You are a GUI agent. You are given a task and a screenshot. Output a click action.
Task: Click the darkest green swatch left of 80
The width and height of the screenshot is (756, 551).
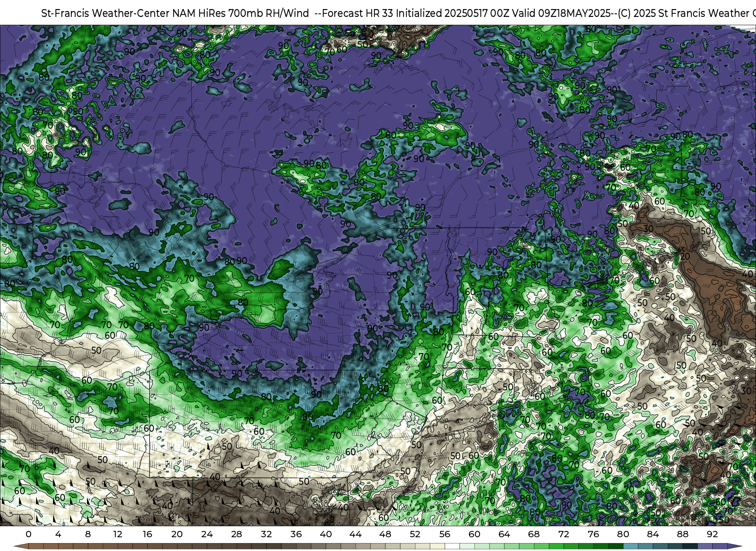pyautogui.click(x=616, y=547)
